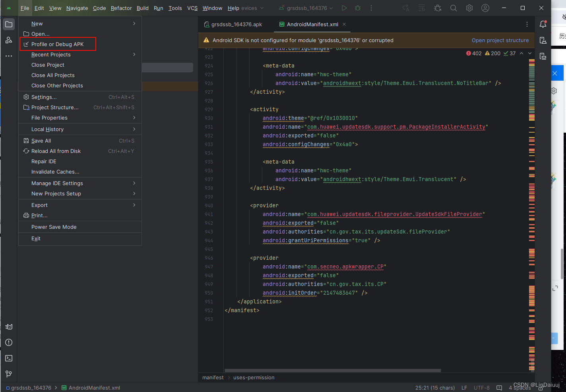This screenshot has height=392, width=566.
Task: Open Logcat tool window icon
Action: coord(9,327)
